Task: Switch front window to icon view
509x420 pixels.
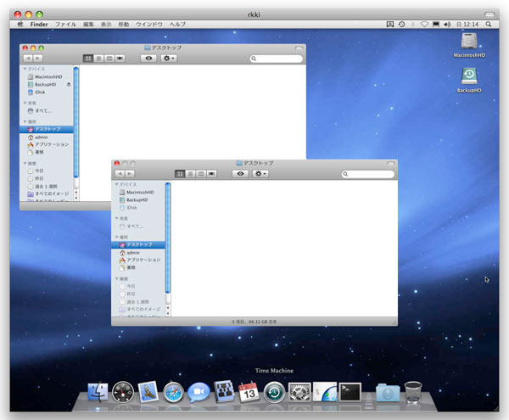Action: 180,174
